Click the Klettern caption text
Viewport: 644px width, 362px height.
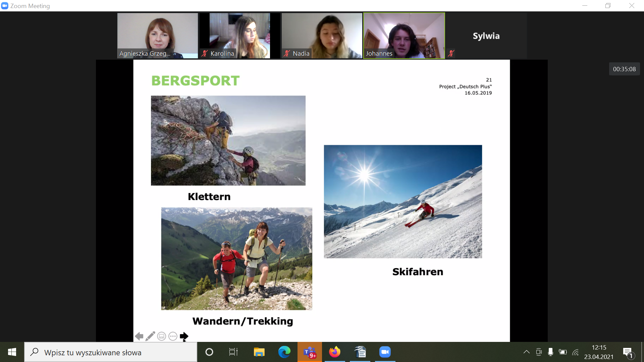[x=209, y=197]
